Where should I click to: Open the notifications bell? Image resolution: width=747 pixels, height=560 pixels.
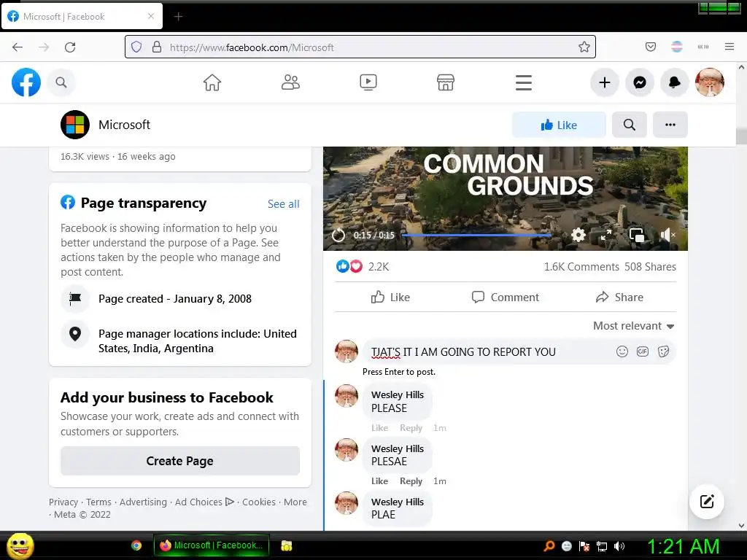[x=675, y=82]
